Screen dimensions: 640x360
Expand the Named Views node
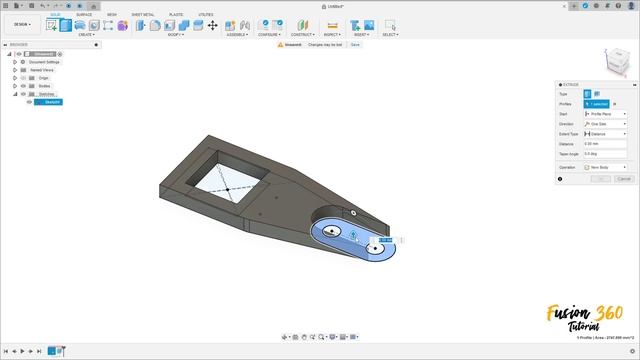tap(15, 70)
